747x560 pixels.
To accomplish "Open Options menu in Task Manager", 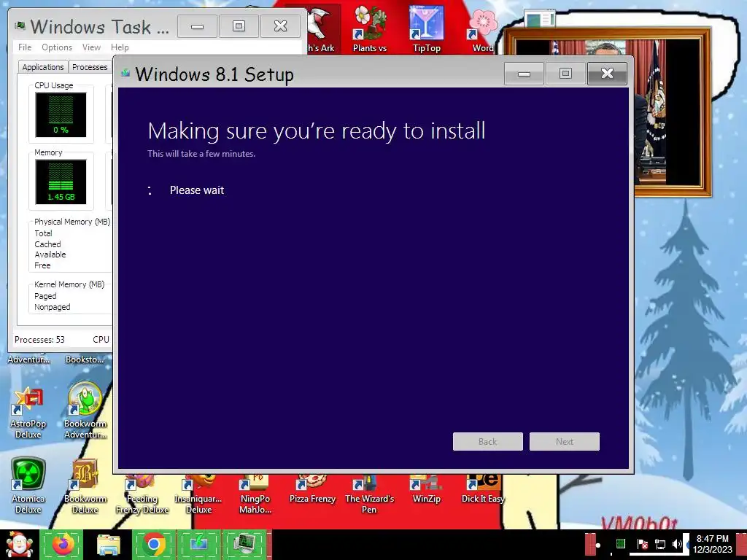I will click(57, 47).
